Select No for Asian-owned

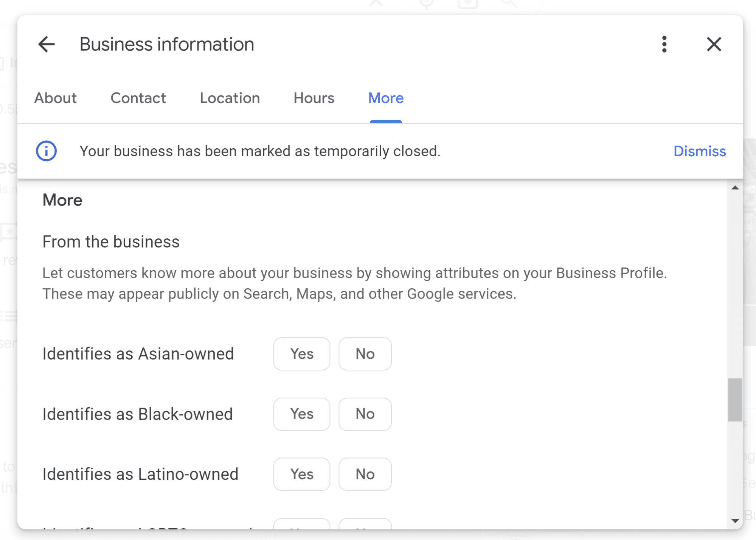click(365, 354)
